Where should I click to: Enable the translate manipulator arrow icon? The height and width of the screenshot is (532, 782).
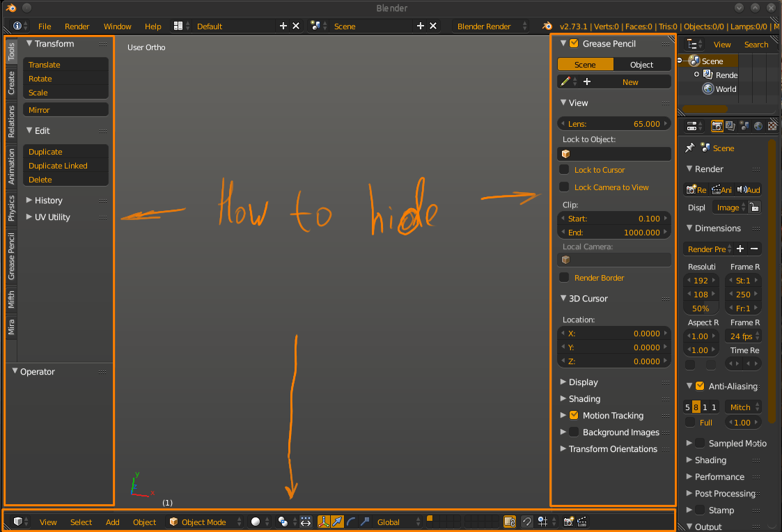tap(338, 522)
